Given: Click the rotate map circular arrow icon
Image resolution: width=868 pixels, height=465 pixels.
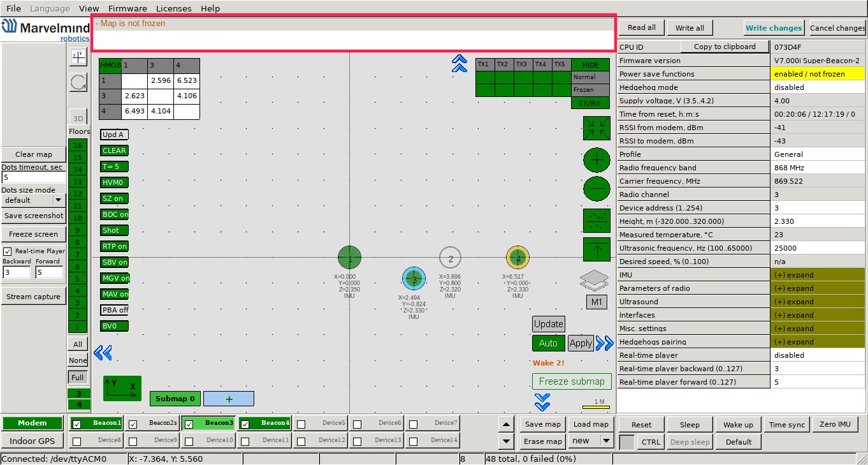Looking at the screenshot, I should (x=78, y=82).
